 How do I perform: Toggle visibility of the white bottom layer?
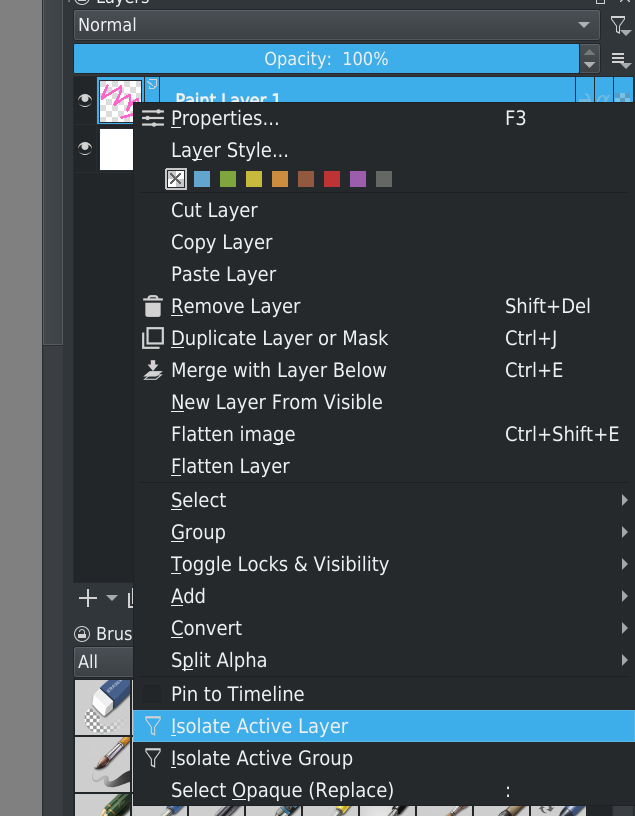point(85,149)
